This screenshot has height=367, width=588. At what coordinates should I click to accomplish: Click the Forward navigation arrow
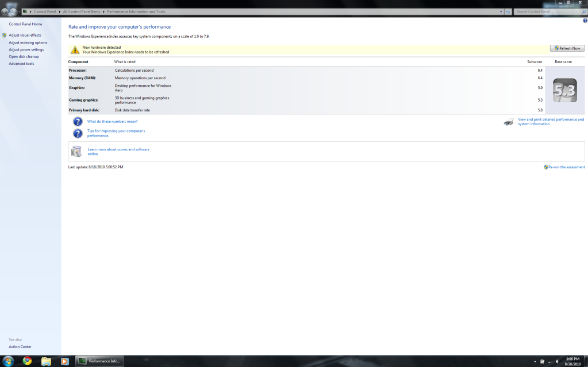[13, 11]
